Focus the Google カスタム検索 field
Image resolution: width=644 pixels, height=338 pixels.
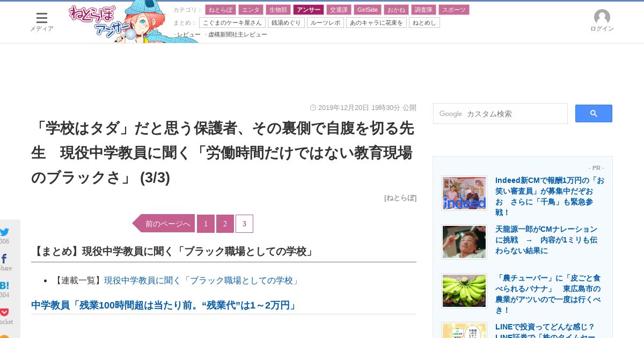pyautogui.click(x=500, y=114)
